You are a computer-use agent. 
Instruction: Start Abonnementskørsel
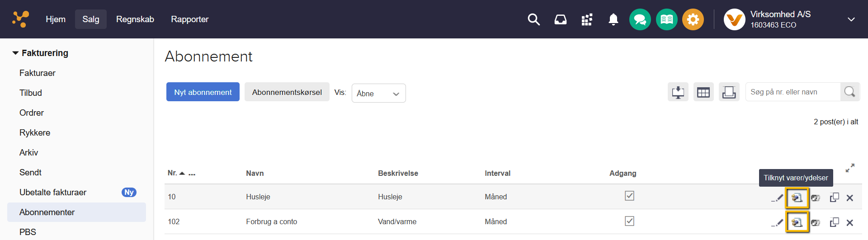coord(287,92)
